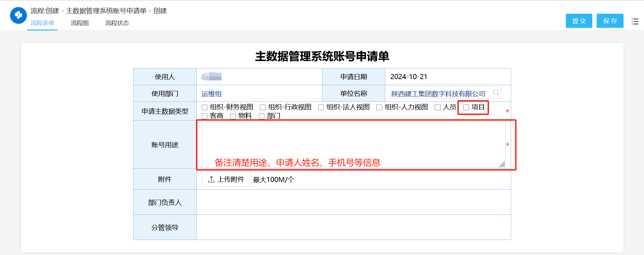Check the 部门 checkbox

pyautogui.click(x=261, y=116)
